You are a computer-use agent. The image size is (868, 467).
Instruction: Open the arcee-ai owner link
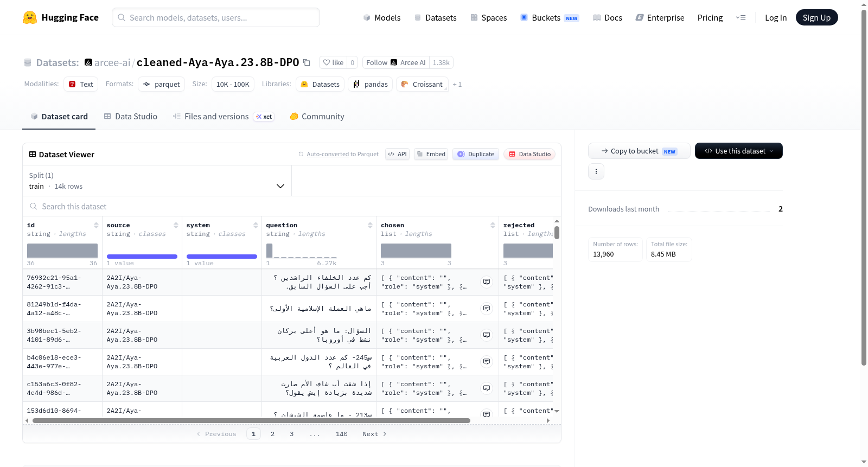(112, 62)
